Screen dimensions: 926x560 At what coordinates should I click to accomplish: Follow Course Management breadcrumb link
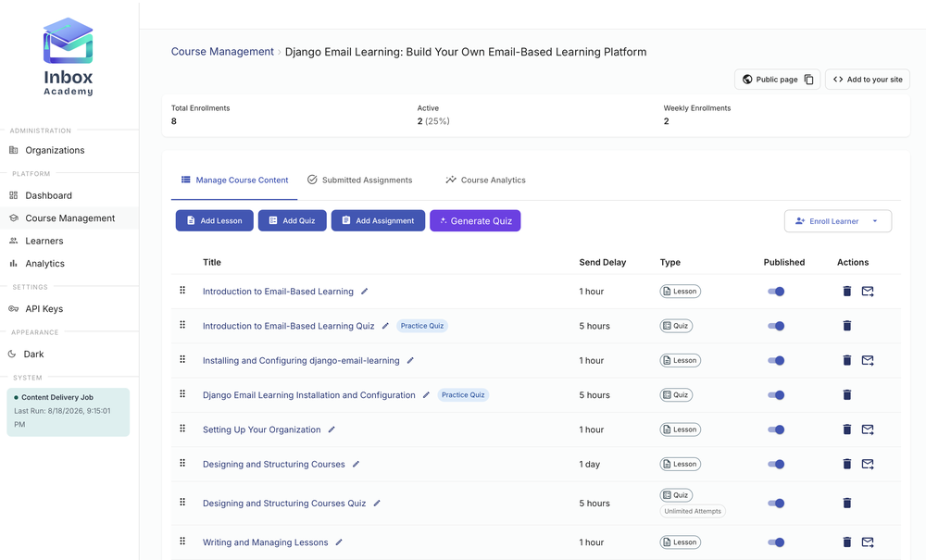(x=222, y=51)
